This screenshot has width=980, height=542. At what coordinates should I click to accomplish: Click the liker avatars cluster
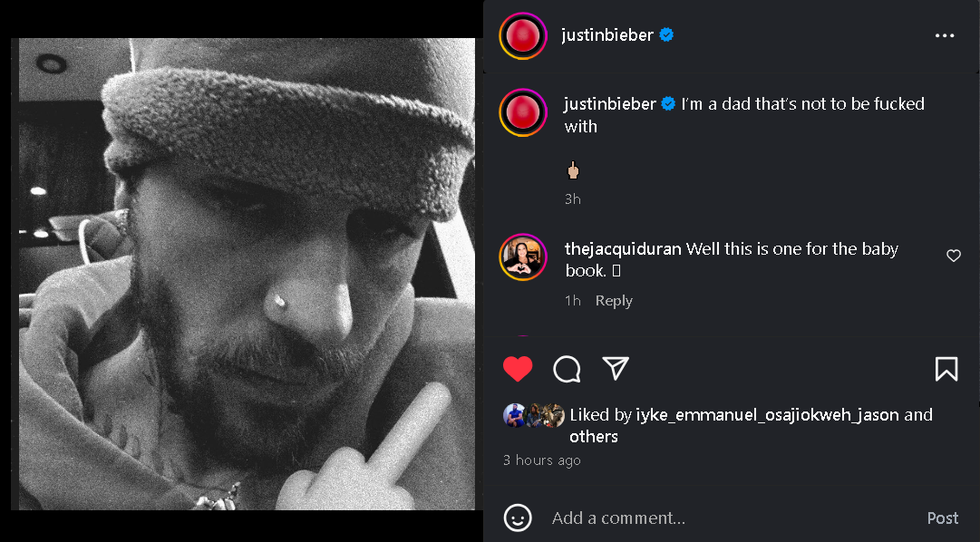pos(533,415)
